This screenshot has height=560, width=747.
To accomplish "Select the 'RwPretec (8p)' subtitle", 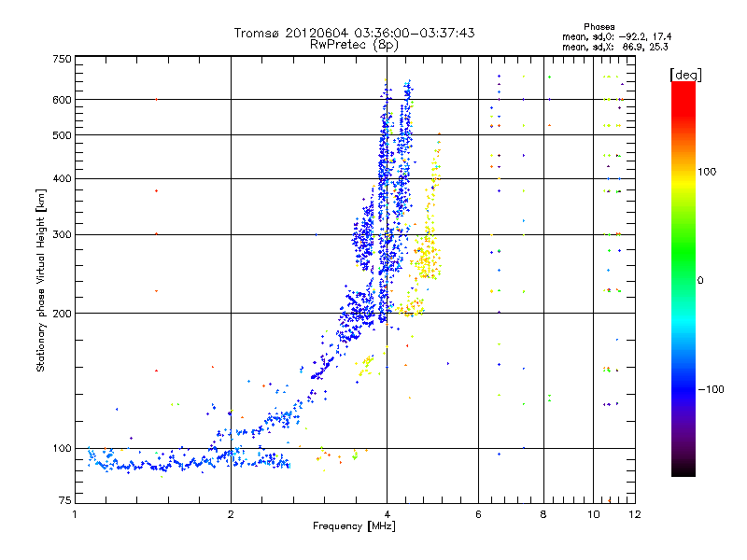I will pos(354,45).
